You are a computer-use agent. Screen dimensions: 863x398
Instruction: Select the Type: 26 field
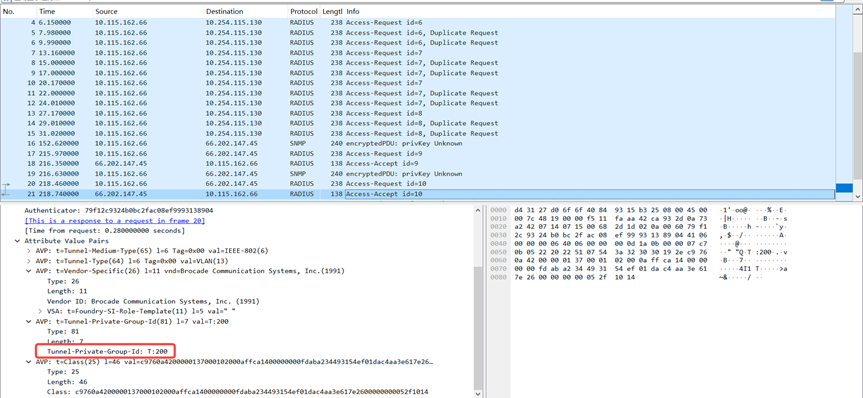click(x=63, y=281)
